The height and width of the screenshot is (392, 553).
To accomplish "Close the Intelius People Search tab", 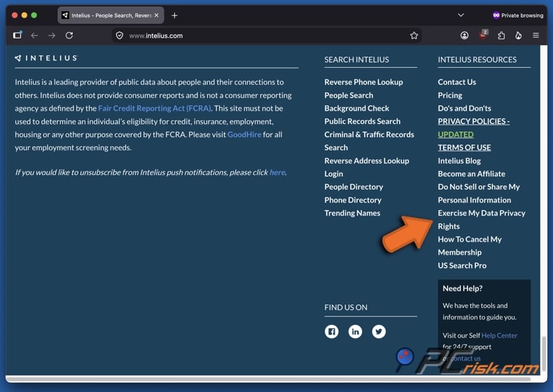I will [157, 15].
